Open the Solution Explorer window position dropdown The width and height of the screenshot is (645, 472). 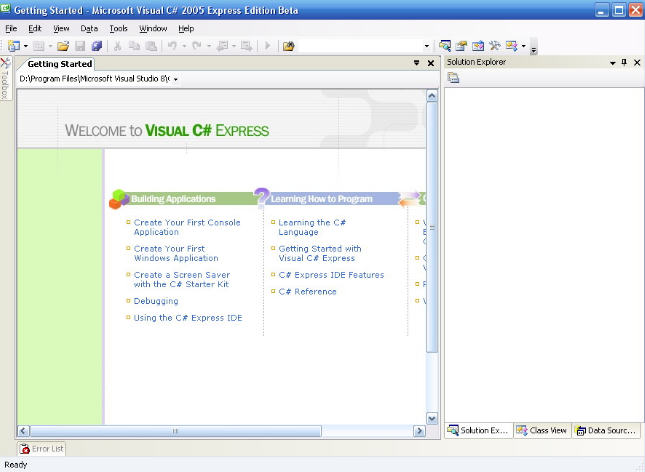pyautogui.click(x=613, y=63)
